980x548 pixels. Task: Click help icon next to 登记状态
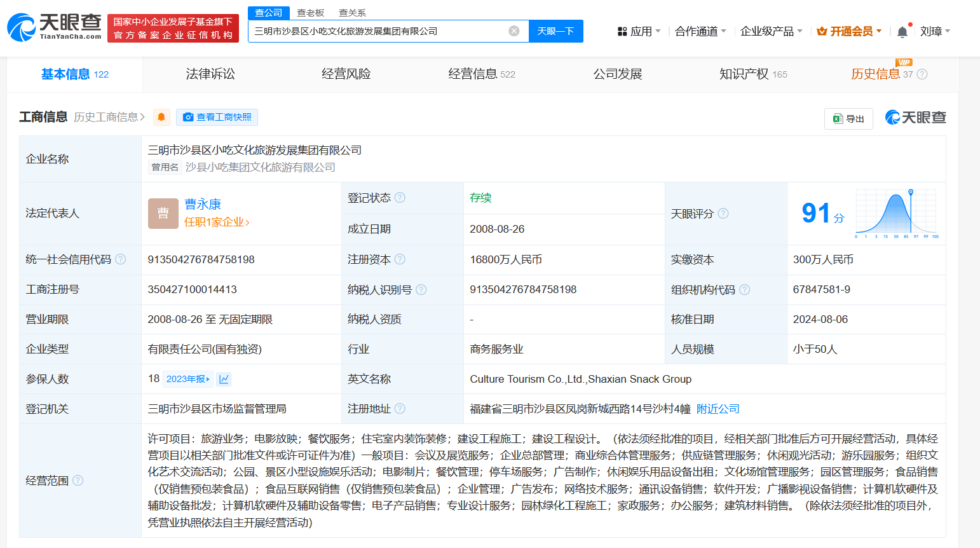(400, 198)
